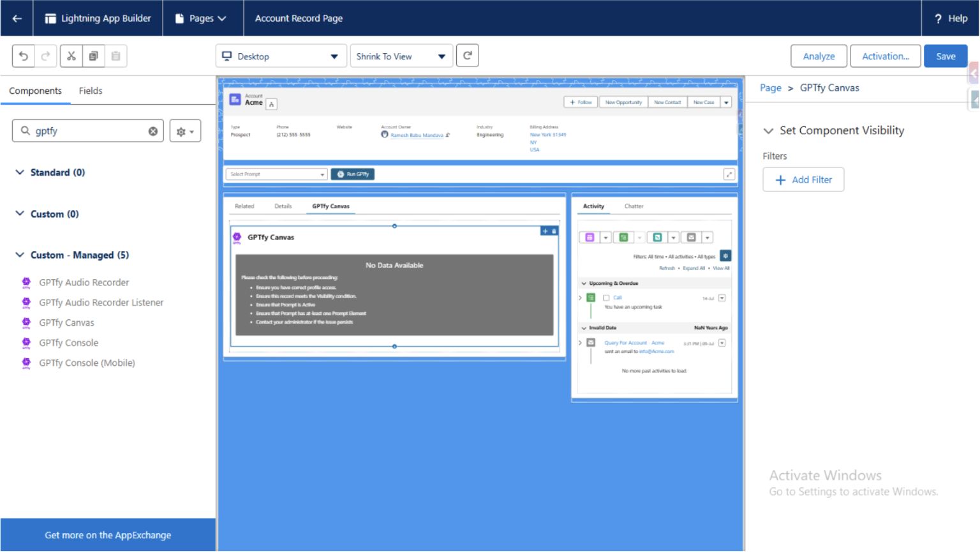980x553 pixels.
Task: Click the Cut scissors icon
Action: (71, 56)
